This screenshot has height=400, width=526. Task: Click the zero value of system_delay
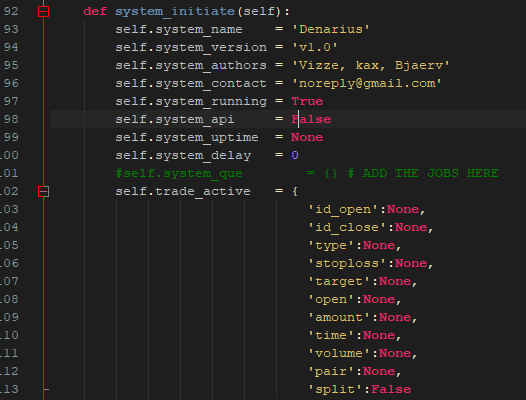[295, 155]
